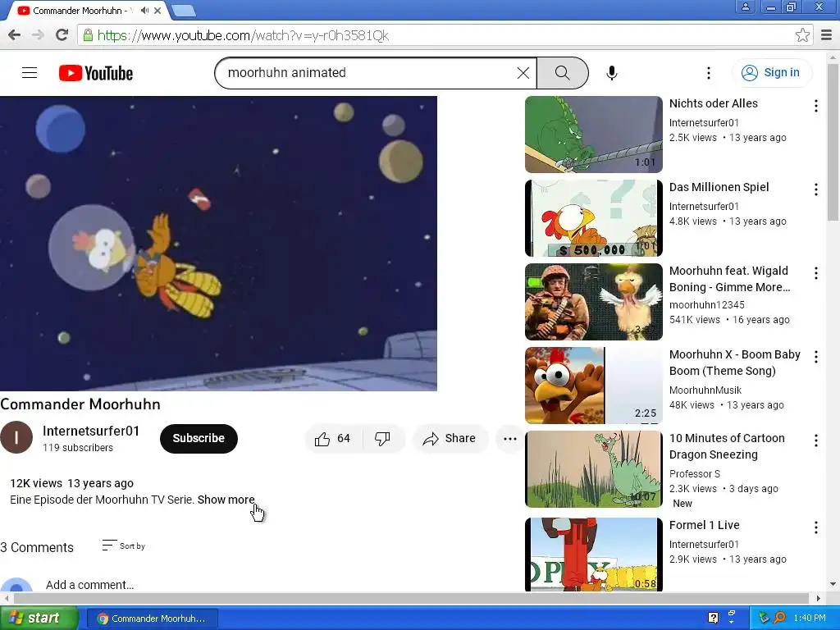
Task: Open options menu for Formel 1 Live
Action: (816, 527)
